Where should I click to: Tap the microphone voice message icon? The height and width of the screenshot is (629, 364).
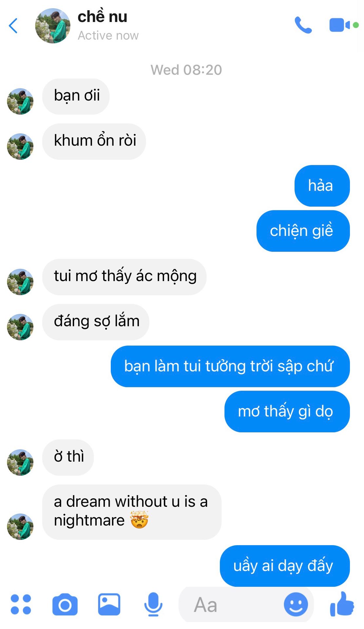(x=153, y=604)
